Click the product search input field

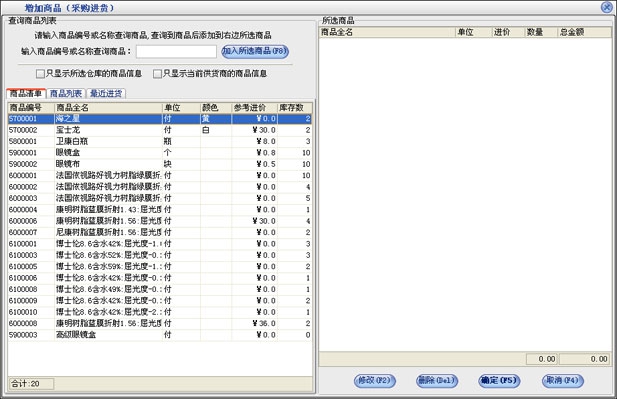[x=176, y=51]
